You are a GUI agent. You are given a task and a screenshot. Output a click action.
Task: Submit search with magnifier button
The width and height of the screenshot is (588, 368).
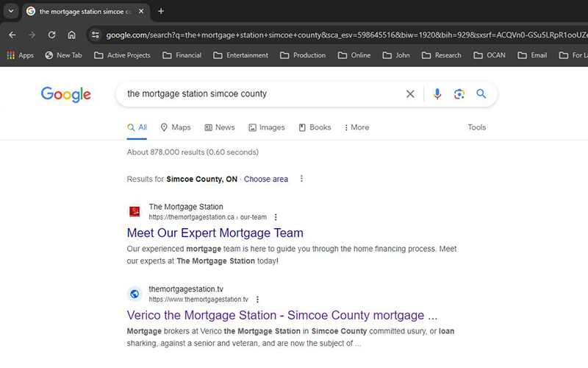click(481, 94)
